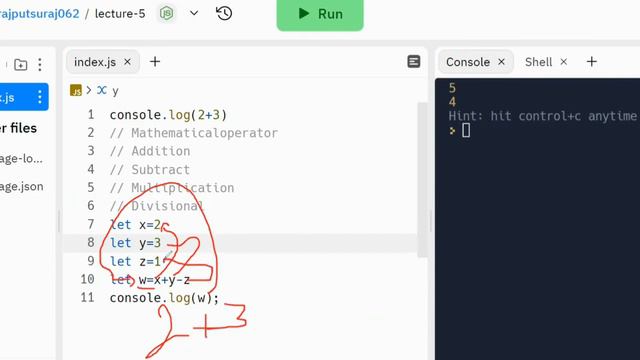
Task: Close the Console tab
Action: (501, 62)
